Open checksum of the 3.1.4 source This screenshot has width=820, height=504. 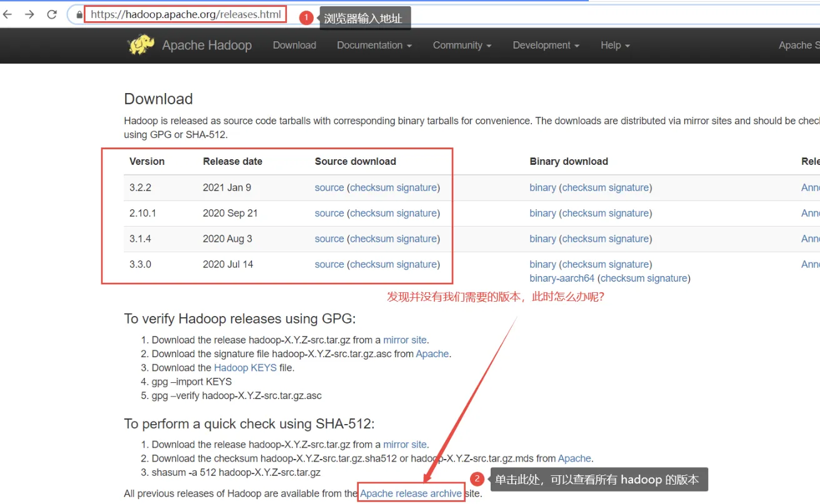pos(372,239)
